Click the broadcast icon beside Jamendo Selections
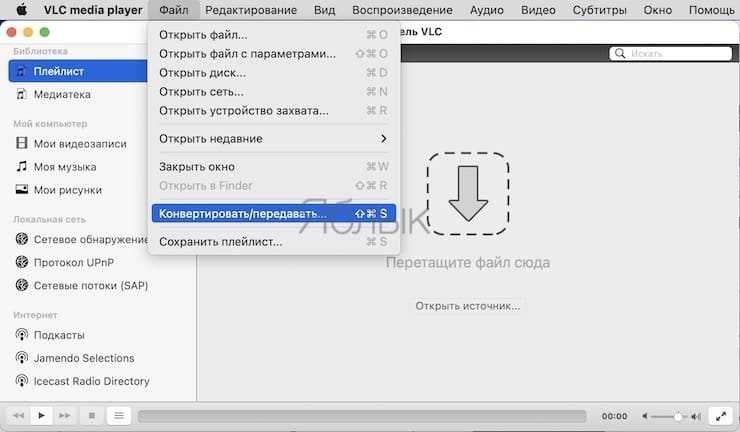 pos(22,357)
